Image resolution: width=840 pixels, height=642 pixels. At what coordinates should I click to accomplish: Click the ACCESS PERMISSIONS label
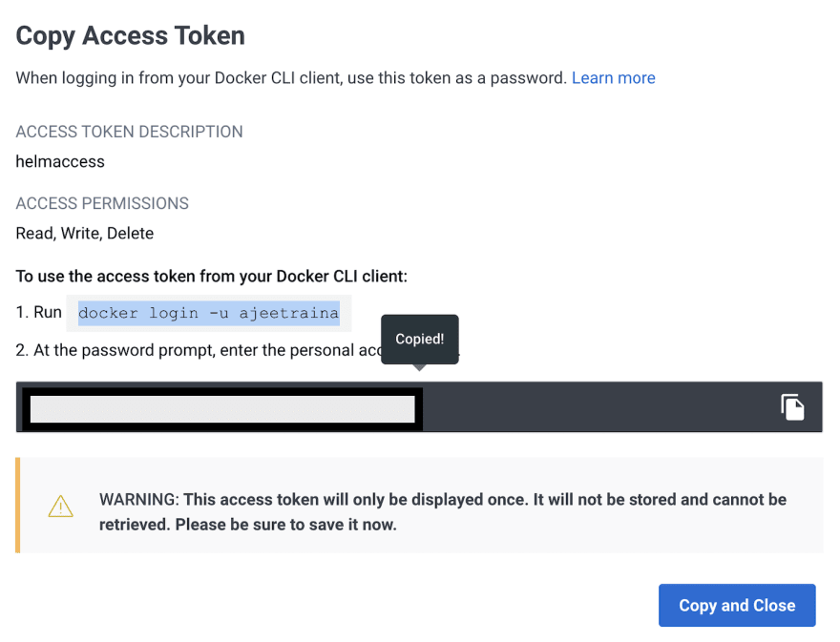point(102,203)
